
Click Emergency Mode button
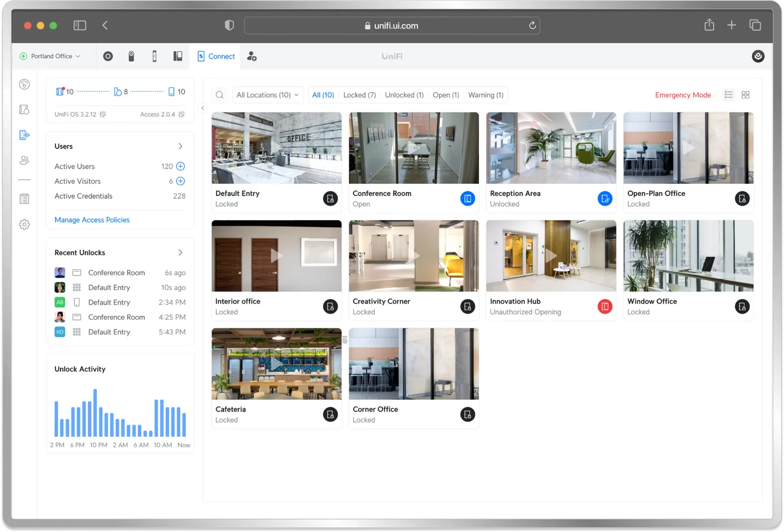click(x=683, y=95)
